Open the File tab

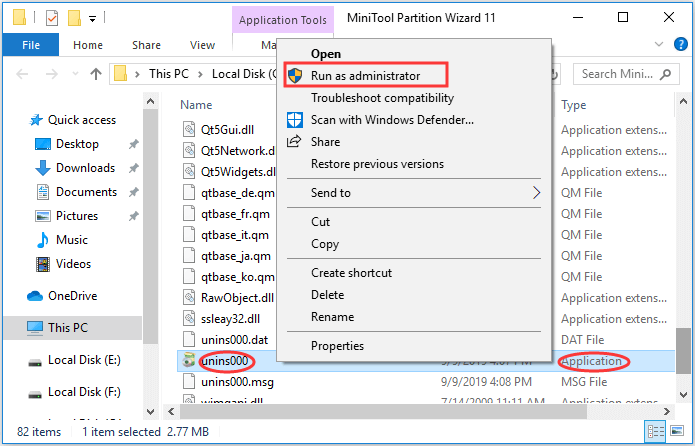[31, 45]
